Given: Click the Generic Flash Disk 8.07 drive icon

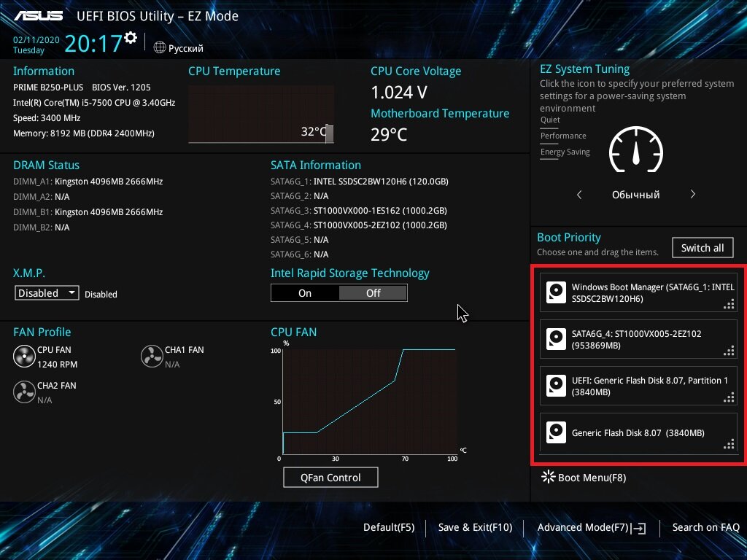Looking at the screenshot, I should click(556, 432).
